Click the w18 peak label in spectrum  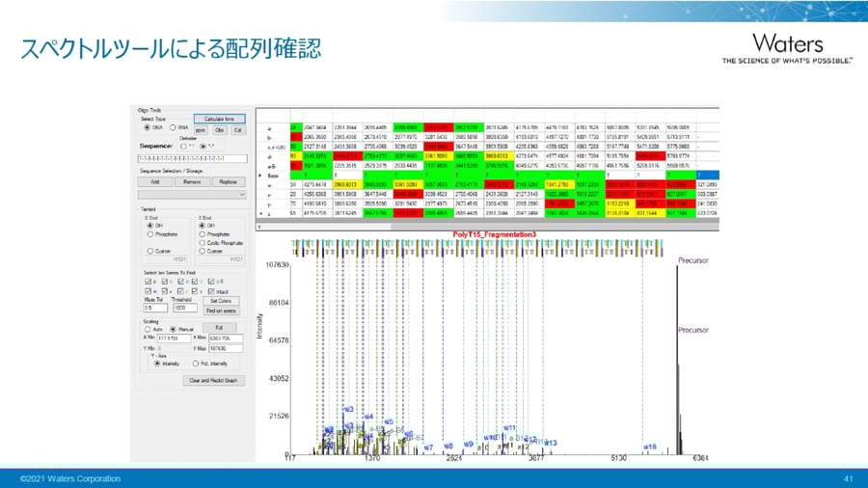click(x=650, y=447)
